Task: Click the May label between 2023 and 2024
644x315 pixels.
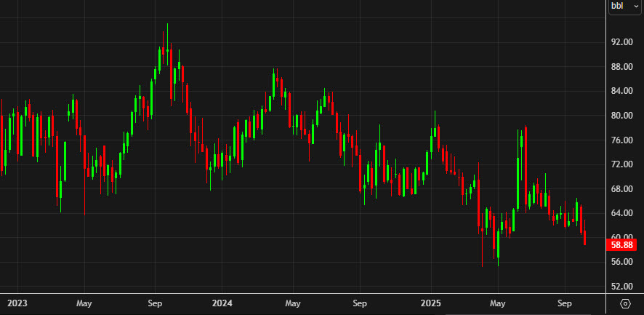Action: point(84,303)
